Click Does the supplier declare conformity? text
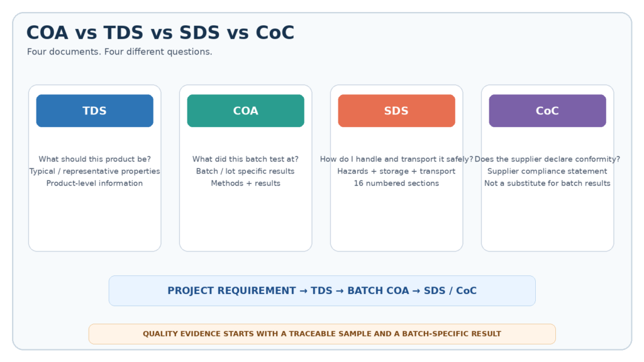644x362 pixels. tap(548, 159)
